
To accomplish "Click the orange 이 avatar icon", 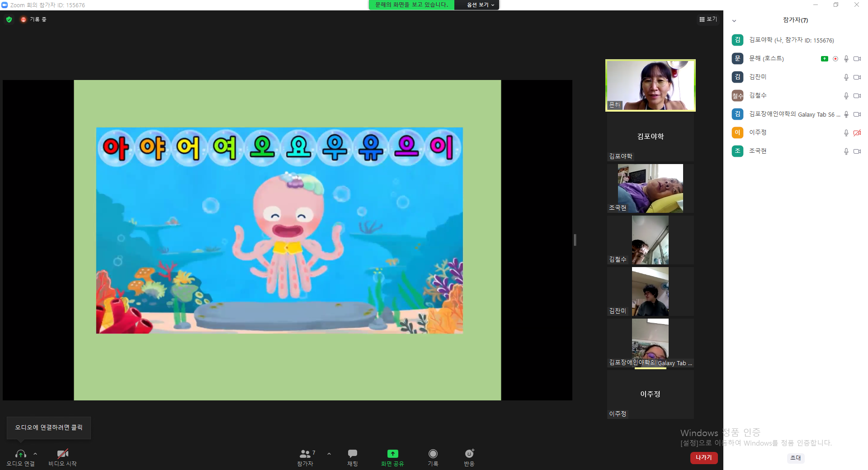I will click(x=737, y=132).
